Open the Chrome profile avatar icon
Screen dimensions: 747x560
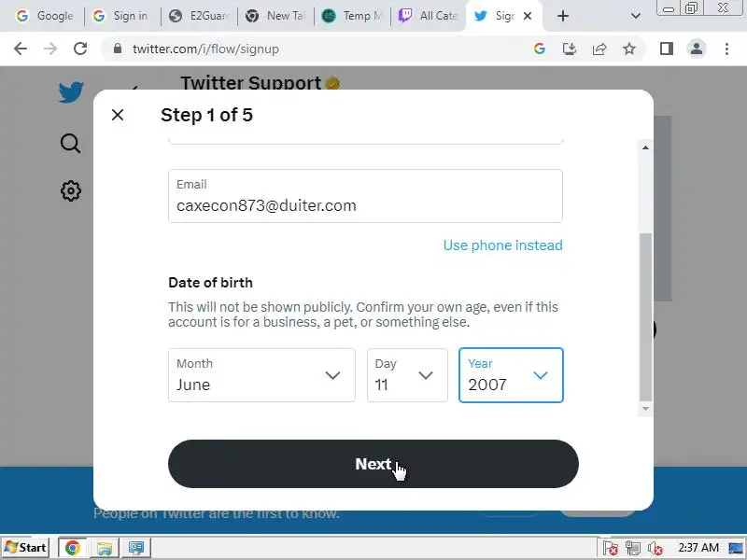(x=697, y=49)
